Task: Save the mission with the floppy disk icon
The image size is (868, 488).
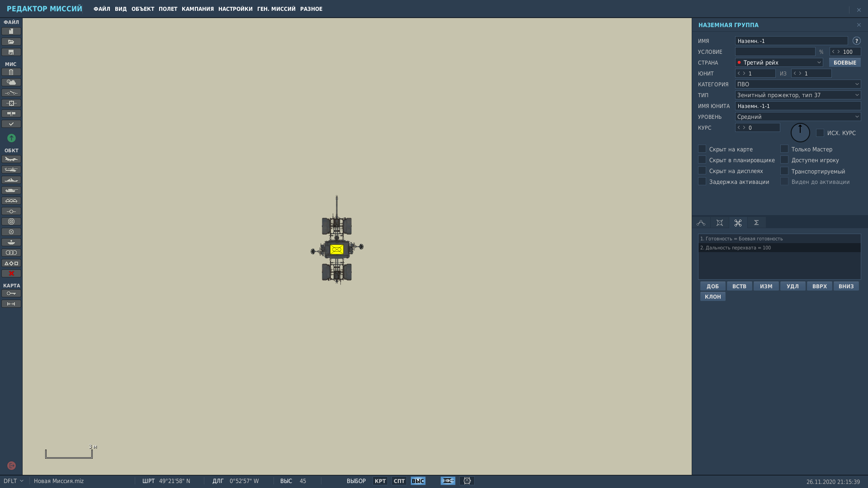Action: pos(11,52)
